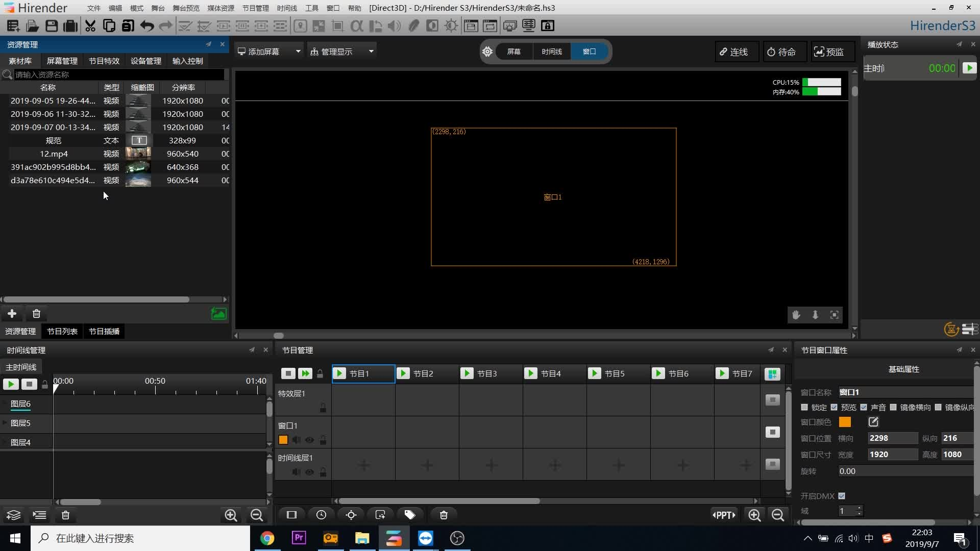Click the orange color square on the 窗口1 layer

[283, 440]
